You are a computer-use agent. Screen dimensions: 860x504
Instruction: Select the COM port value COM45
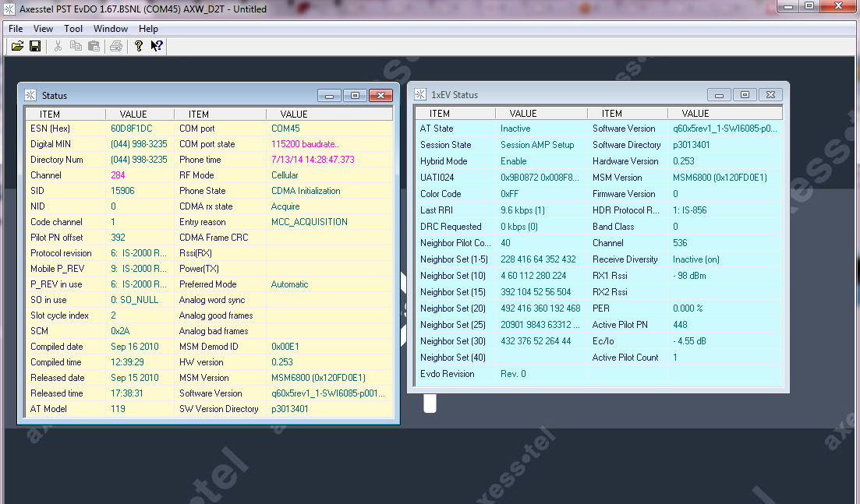pyautogui.click(x=285, y=129)
